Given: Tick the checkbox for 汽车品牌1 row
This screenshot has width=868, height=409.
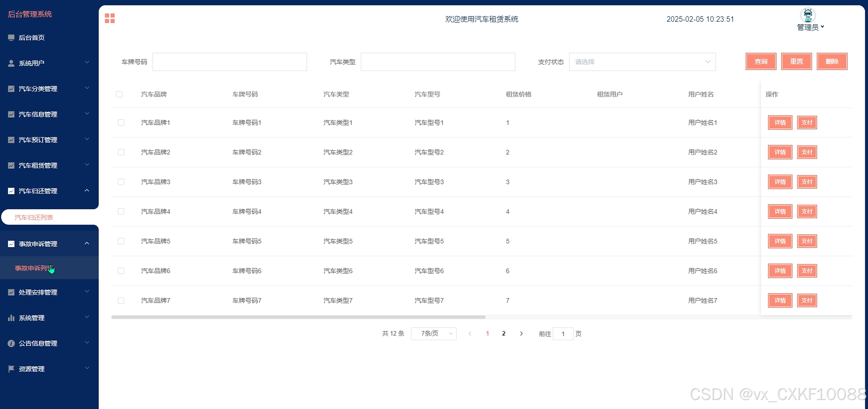Looking at the screenshot, I should (x=121, y=122).
